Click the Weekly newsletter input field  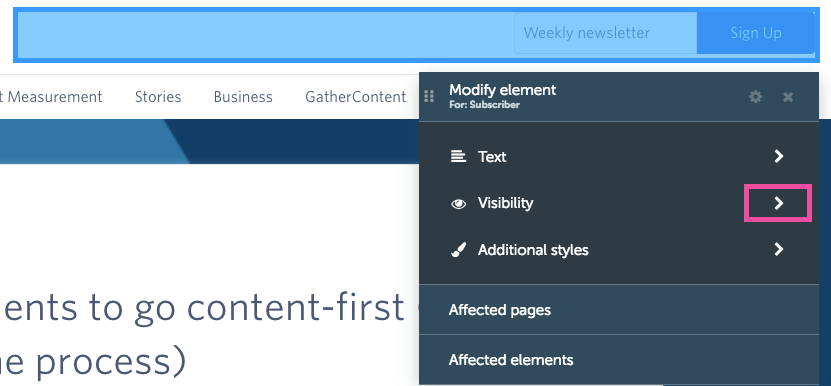605,33
